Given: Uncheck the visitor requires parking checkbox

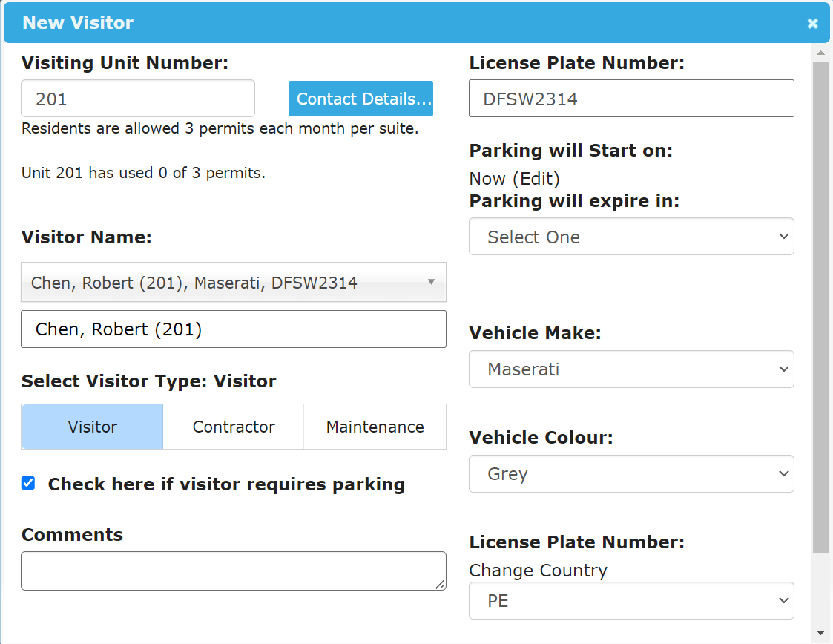Looking at the screenshot, I should tap(27, 483).
